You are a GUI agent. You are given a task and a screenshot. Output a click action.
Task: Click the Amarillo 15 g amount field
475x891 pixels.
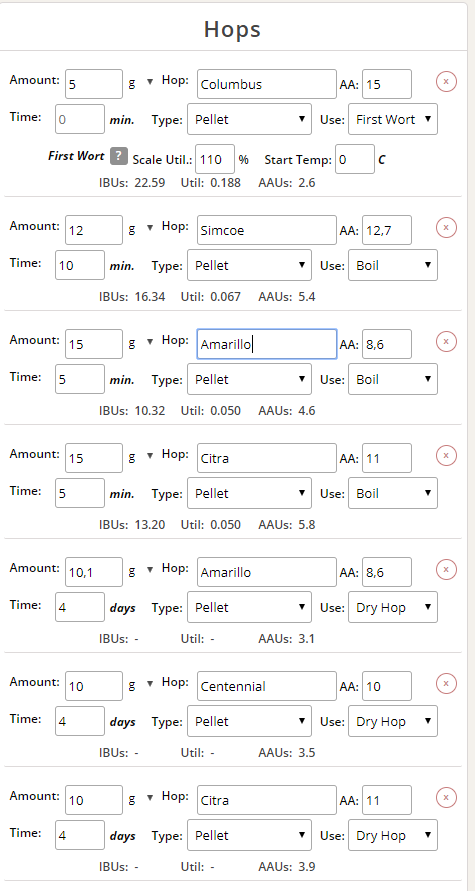pyautogui.click(x=94, y=344)
